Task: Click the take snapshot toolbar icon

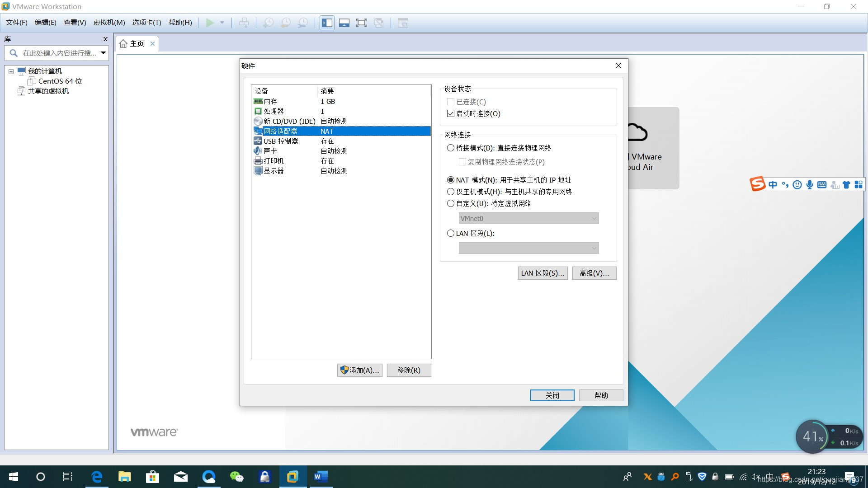Action: tap(268, 23)
